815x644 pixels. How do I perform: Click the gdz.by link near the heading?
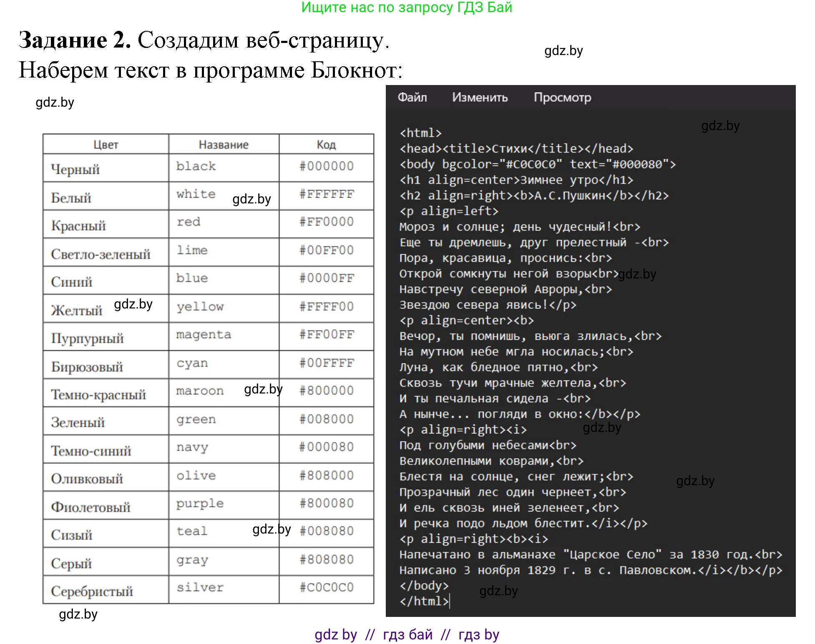(x=563, y=51)
